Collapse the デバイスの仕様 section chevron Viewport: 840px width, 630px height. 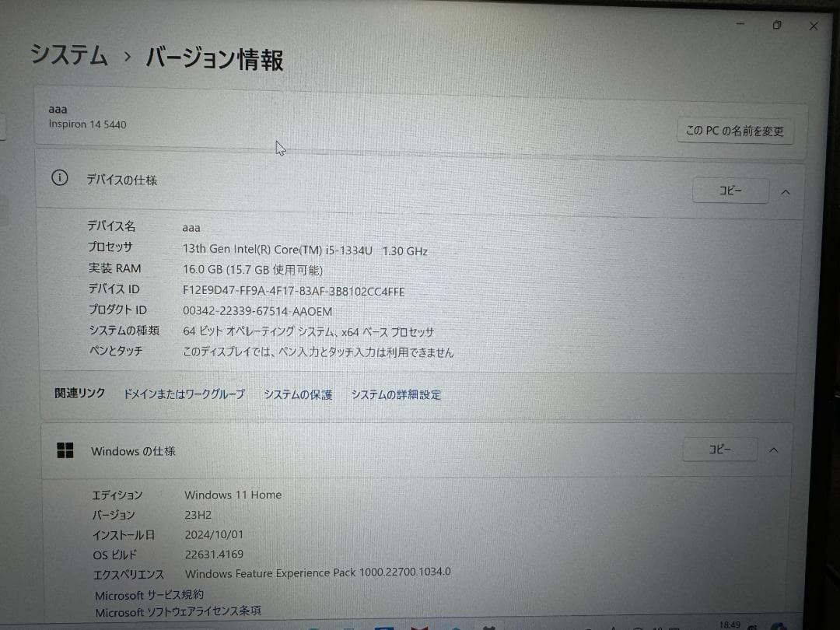click(x=786, y=192)
